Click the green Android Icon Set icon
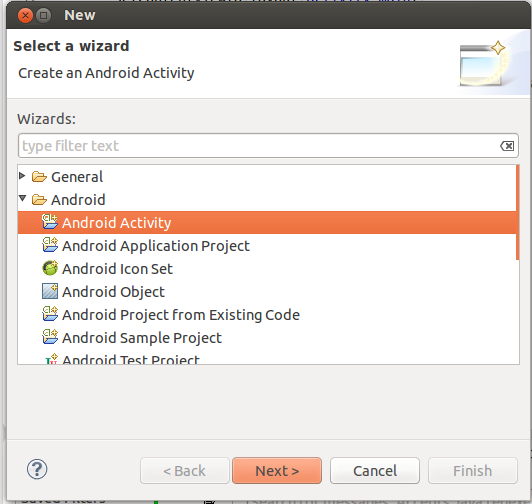This screenshot has width=532, height=504. [x=50, y=268]
